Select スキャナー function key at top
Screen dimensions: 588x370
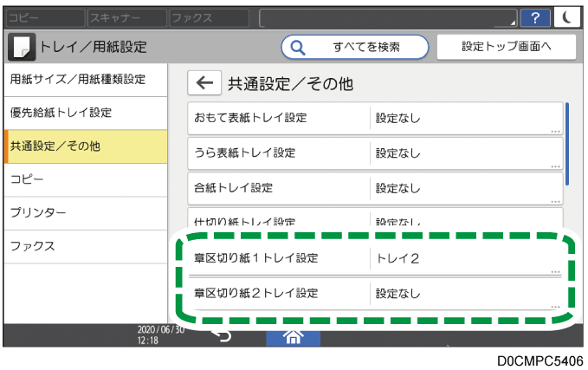(x=127, y=17)
